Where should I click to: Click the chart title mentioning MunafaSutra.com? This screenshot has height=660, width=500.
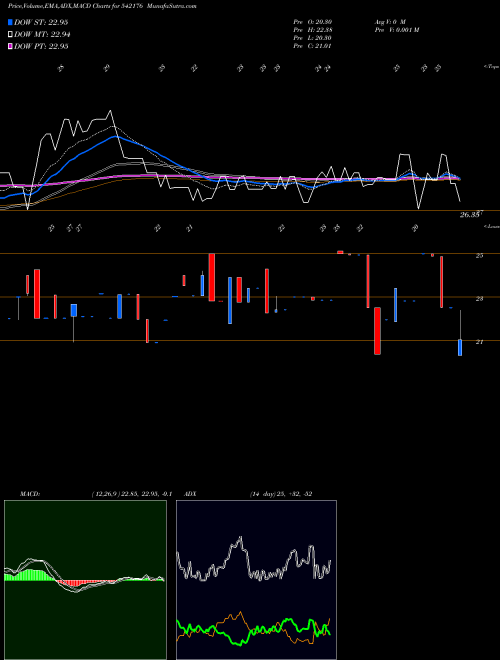tap(102, 6)
